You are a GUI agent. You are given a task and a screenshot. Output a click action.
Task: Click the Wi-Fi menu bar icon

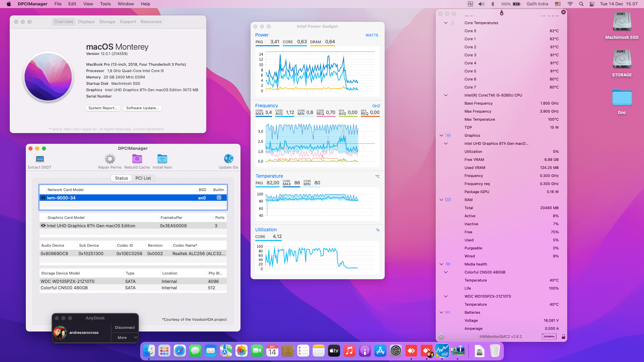click(570, 4)
